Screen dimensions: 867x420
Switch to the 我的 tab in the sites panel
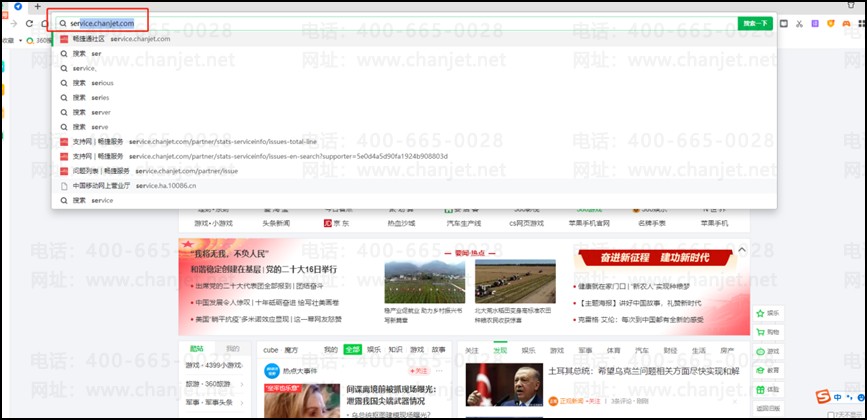click(x=233, y=349)
